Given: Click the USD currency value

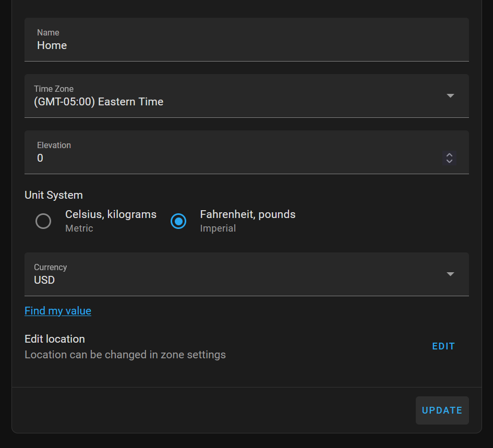Looking at the screenshot, I should tap(44, 280).
